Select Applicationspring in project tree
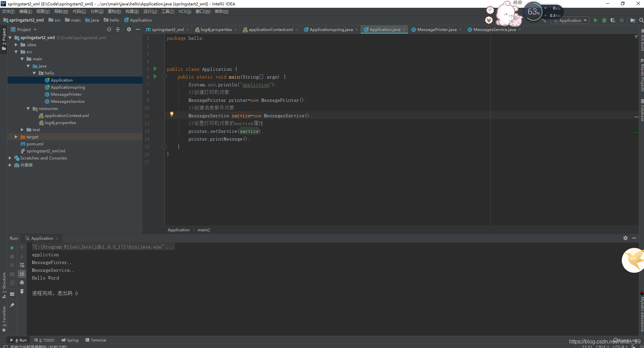The width and height of the screenshot is (644, 348). tap(68, 87)
